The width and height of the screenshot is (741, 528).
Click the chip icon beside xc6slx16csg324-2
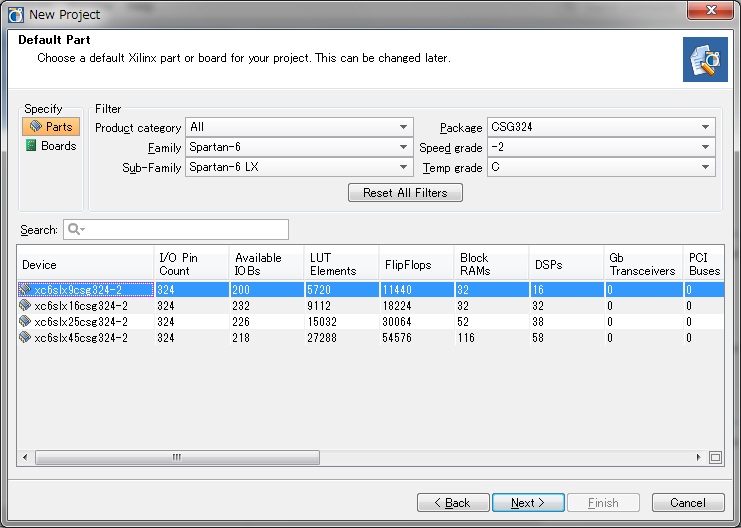25,305
